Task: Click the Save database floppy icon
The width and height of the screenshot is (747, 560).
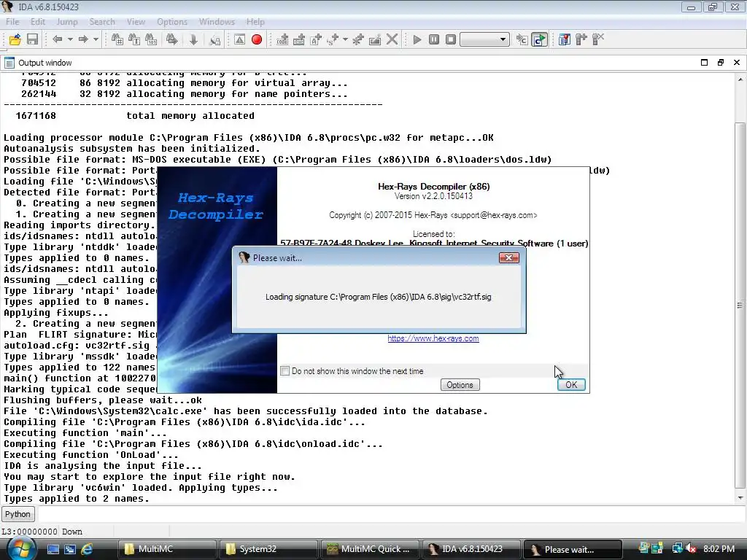Action: [x=32, y=39]
